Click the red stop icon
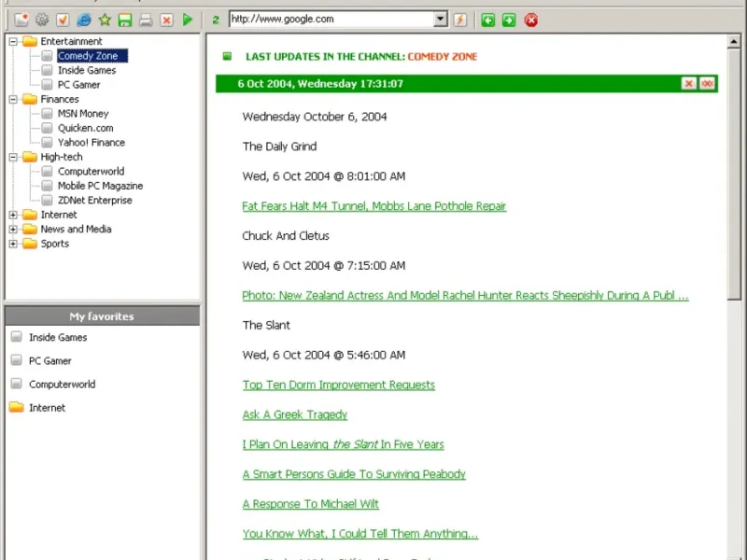The image size is (747, 560). pyautogui.click(x=530, y=20)
